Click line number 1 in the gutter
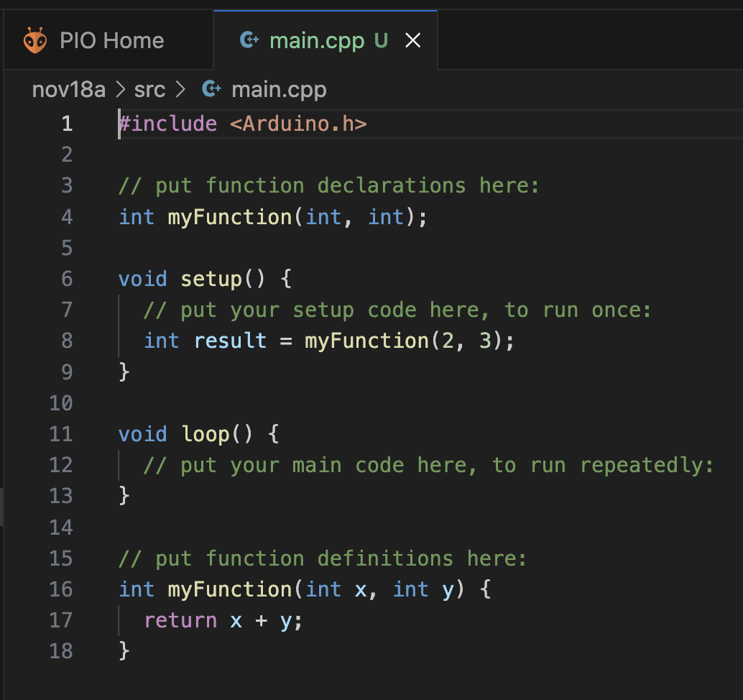743x700 pixels. 68,124
